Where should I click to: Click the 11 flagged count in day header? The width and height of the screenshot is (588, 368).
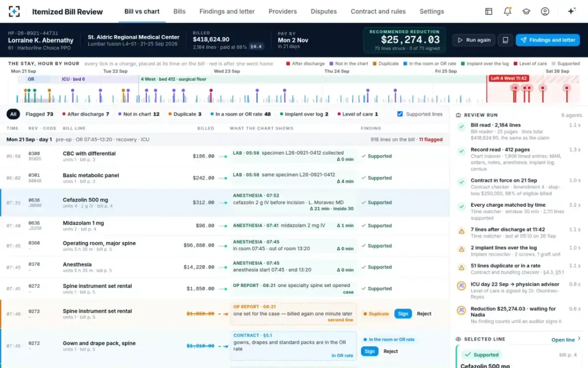(431, 139)
